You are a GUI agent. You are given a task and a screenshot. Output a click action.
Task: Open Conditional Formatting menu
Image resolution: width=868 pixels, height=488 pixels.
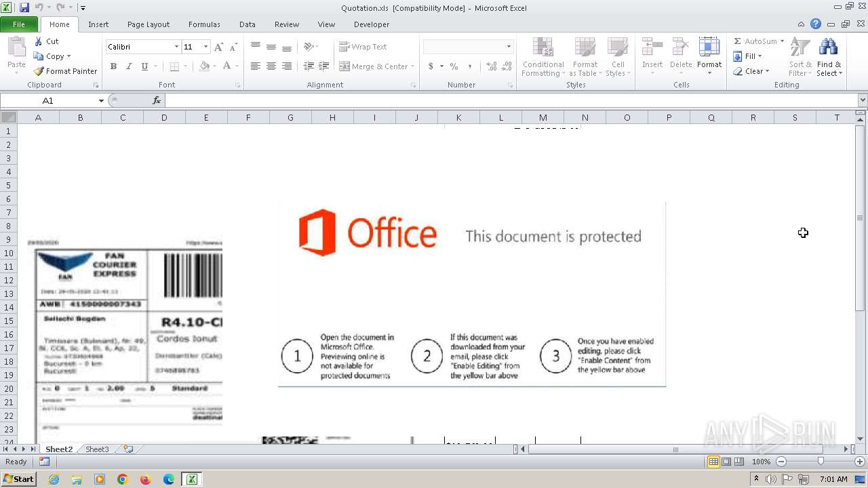click(x=542, y=57)
